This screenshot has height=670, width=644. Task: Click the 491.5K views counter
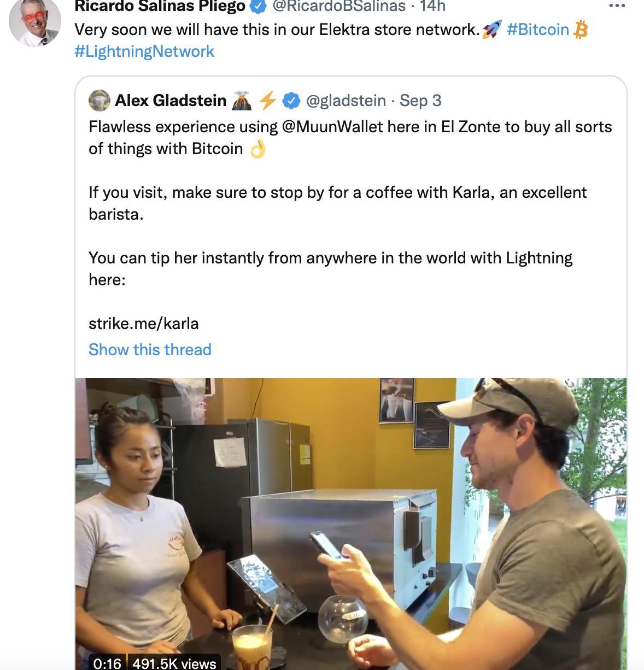[174, 663]
